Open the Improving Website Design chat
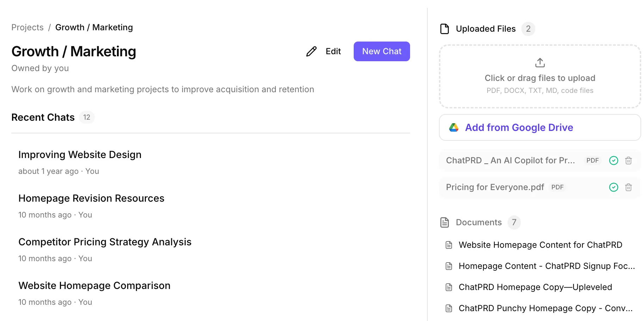This screenshot has width=644, height=321. (x=80, y=154)
